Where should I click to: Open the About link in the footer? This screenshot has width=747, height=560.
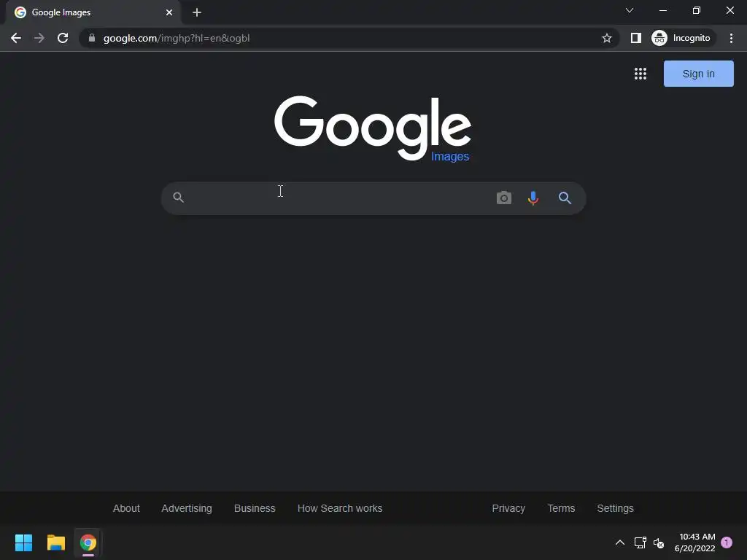[x=126, y=508]
